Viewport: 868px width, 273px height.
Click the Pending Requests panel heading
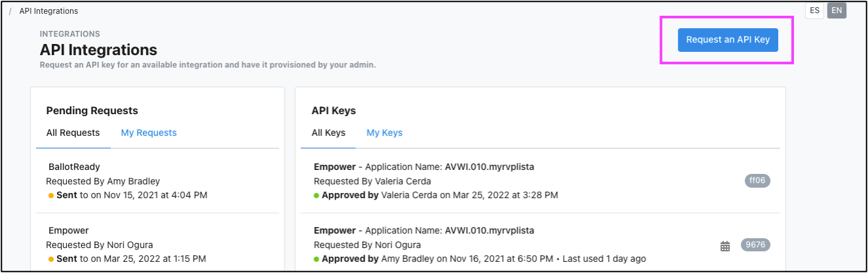(x=92, y=111)
